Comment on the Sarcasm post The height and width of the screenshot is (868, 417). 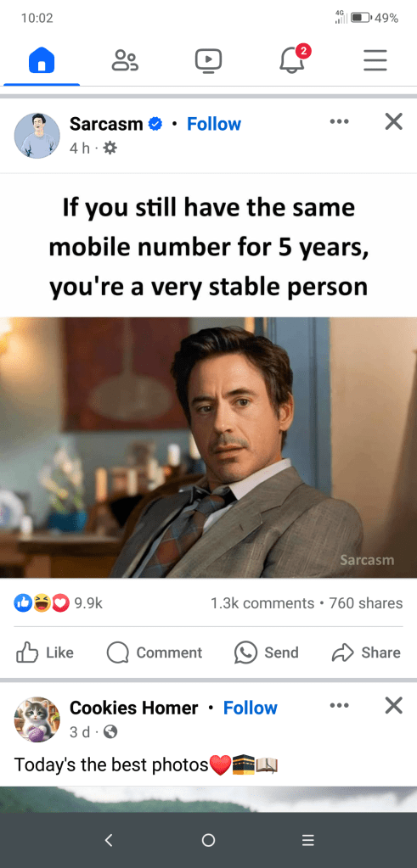155,652
